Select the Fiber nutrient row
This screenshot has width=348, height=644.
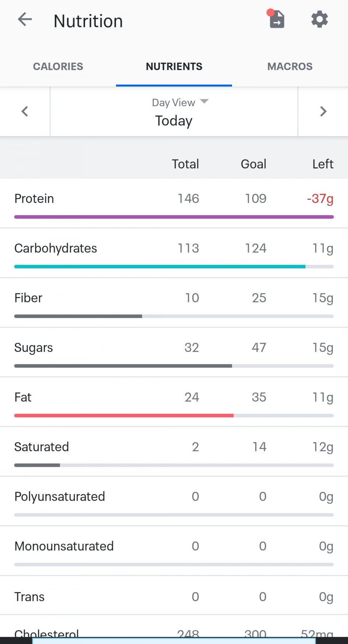pyautogui.click(x=28, y=298)
